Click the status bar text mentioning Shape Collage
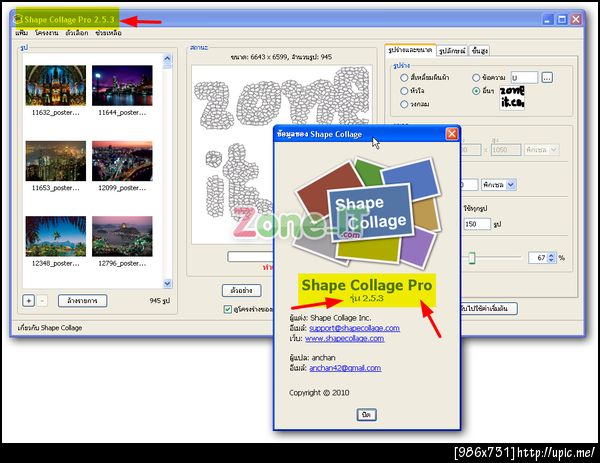The image size is (600, 463). coord(50,328)
